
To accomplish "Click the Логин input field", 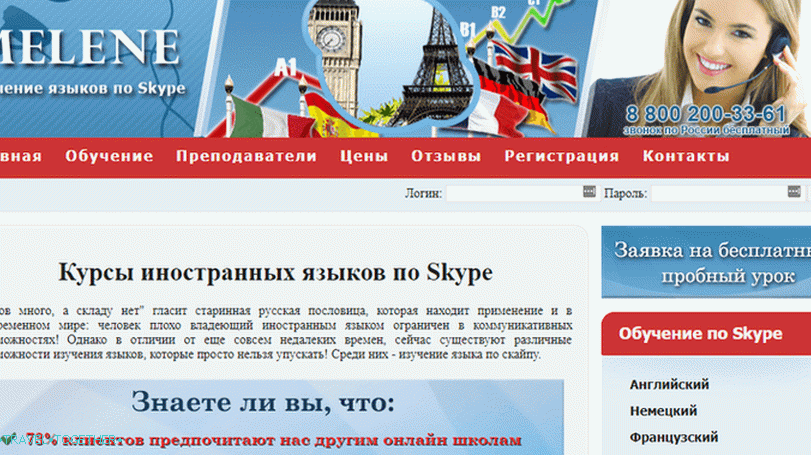I will coord(522,193).
